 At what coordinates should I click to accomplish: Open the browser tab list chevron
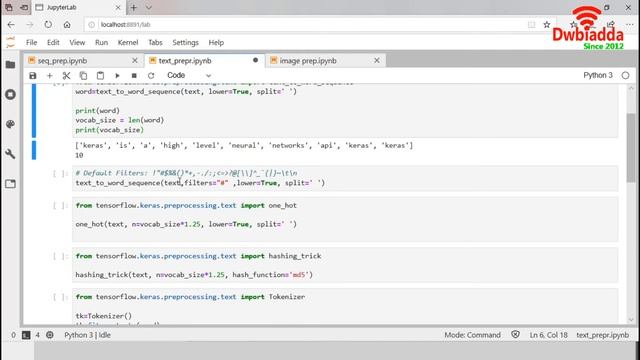click(x=149, y=7)
